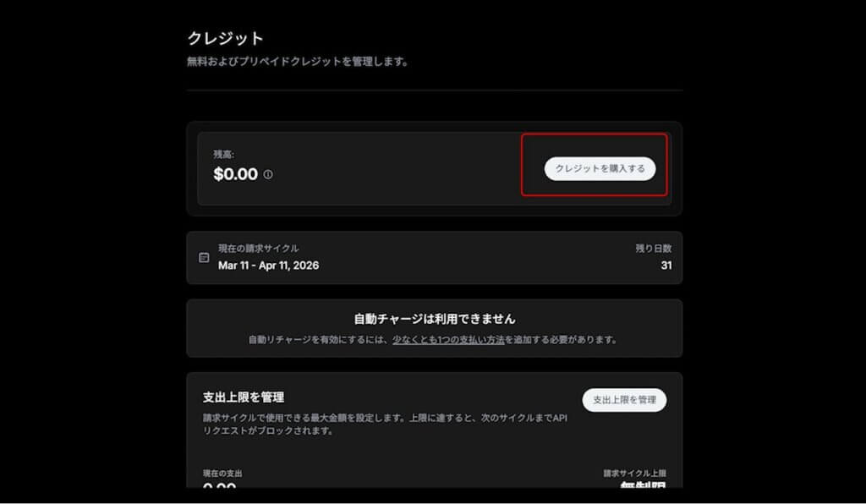Image resolution: width=866 pixels, height=504 pixels.
Task: Open the 支出上限を管理 button
Action: (x=624, y=400)
